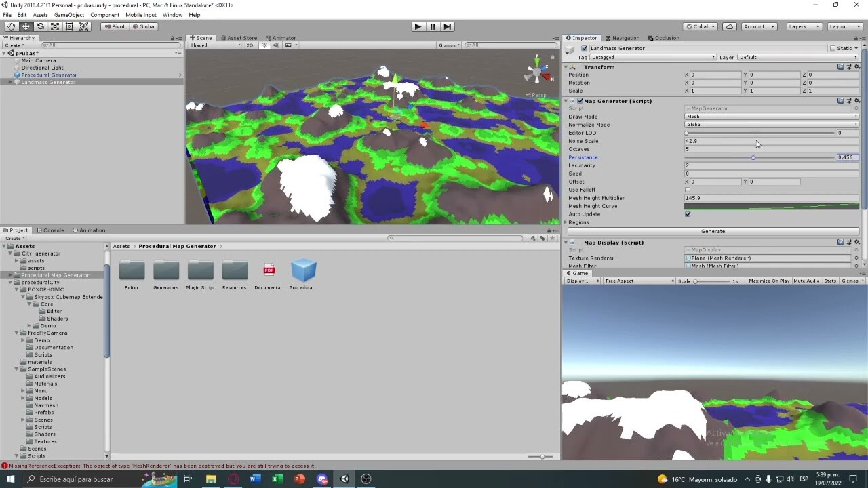Screen dimensions: 868x488
Task: Toggle scene view lighting
Action: (264, 45)
